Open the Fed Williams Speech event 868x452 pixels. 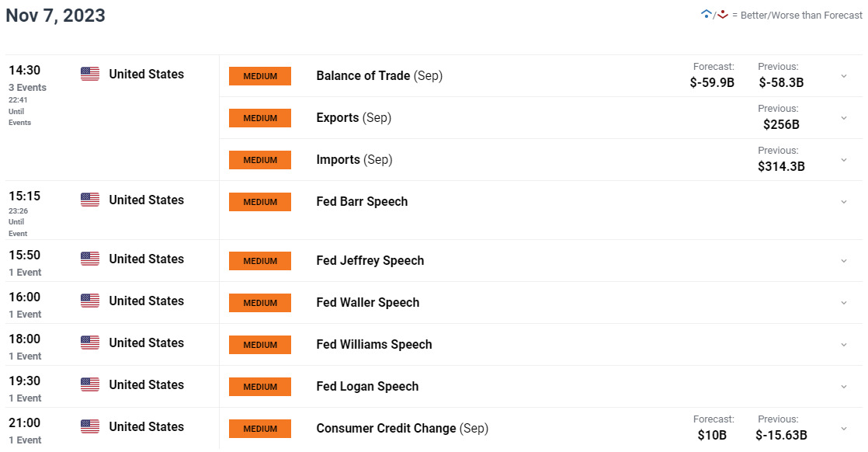click(373, 345)
